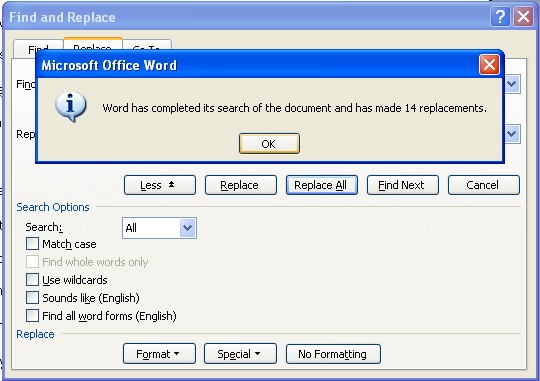Viewport: 540px width, 381px height.
Task: Open the Special dropdown button
Action: (x=240, y=353)
